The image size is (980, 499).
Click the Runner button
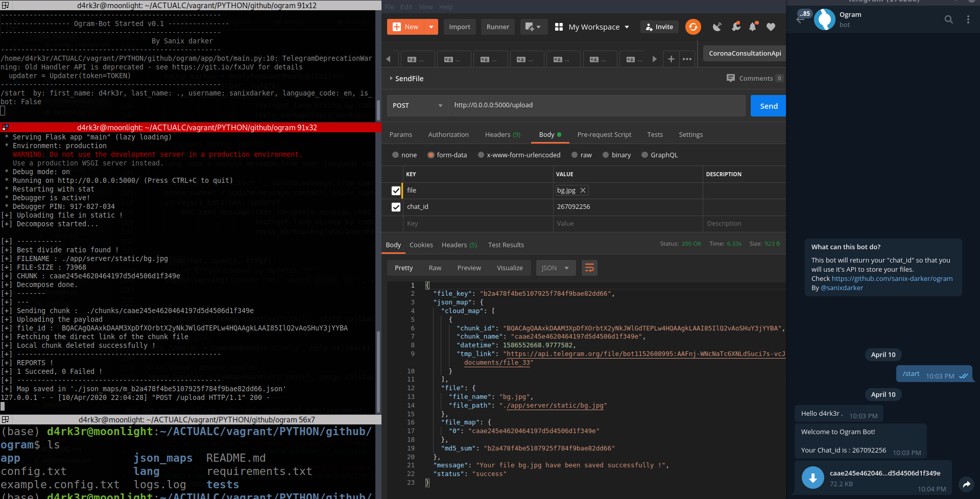(497, 27)
